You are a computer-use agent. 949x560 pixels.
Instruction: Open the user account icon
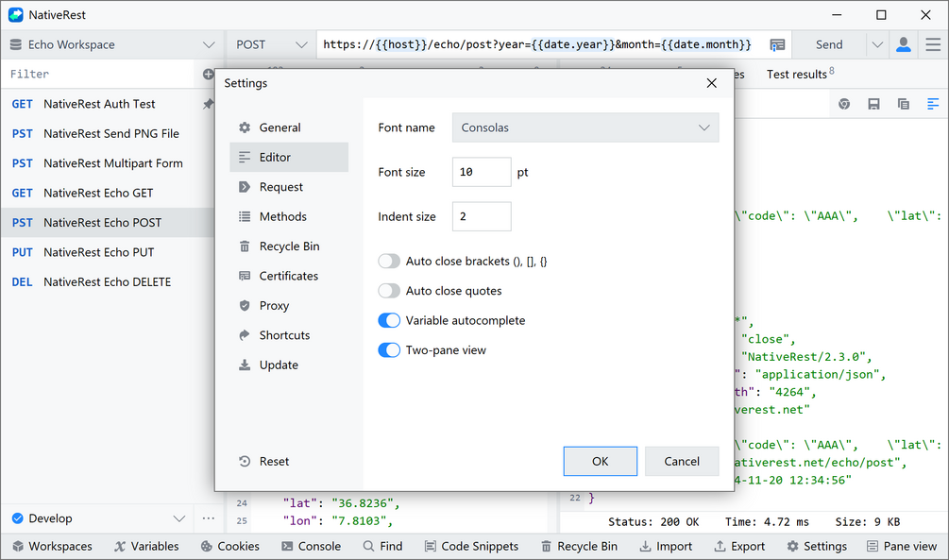click(x=904, y=44)
